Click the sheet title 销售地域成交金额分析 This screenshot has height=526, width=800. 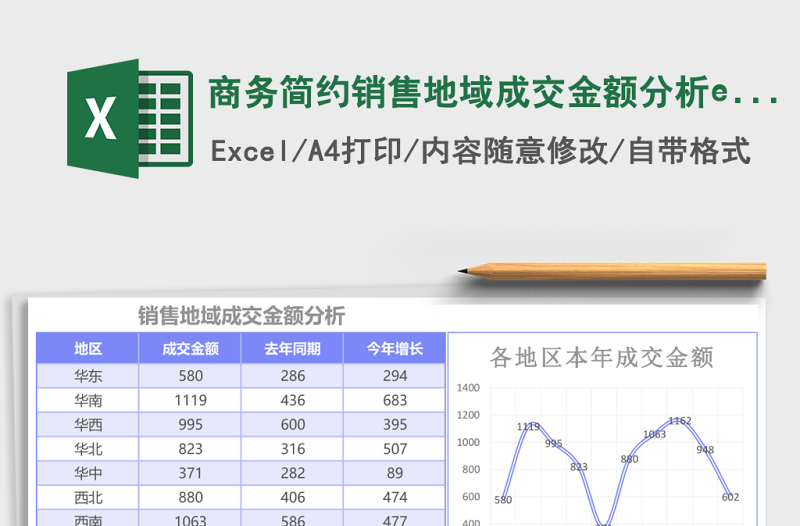coord(241,316)
